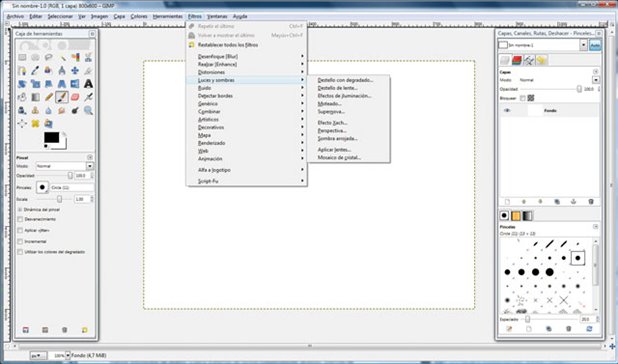The height and width of the screenshot is (364, 618).
Task: Open the Herramientas menu
Action: point(168,17)
